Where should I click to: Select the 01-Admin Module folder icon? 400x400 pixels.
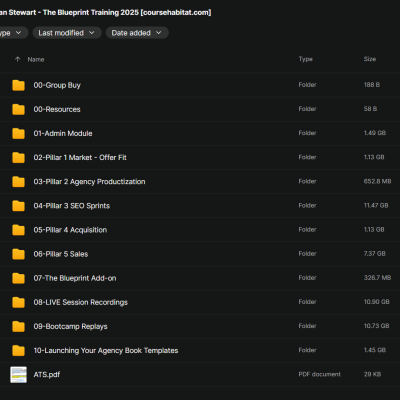click(x=18, y=133)
